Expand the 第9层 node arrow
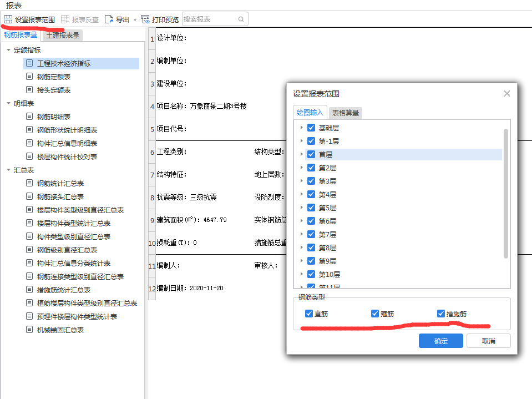The height and width of the screenshot is (399, 532). click(x=301, y=261)
